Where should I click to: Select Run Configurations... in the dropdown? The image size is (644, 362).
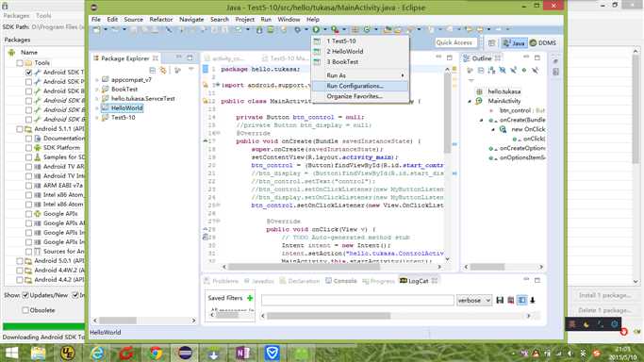(360, 86)
